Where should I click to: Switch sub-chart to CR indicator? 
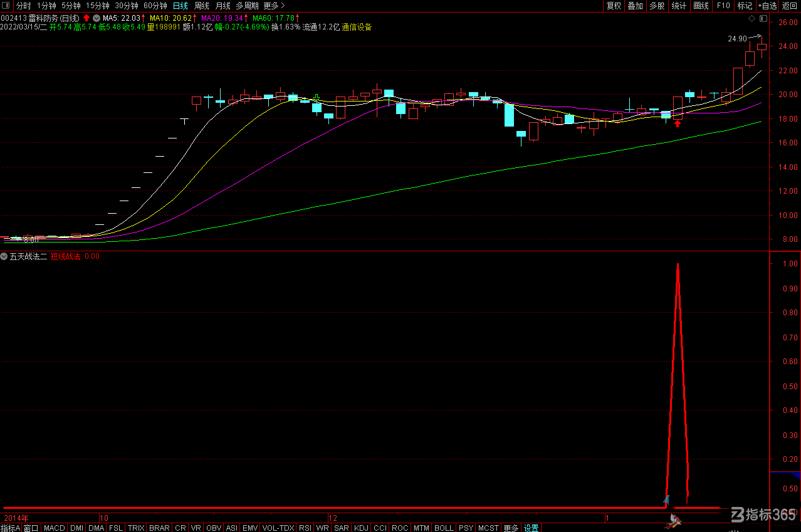tap(181, 528)
